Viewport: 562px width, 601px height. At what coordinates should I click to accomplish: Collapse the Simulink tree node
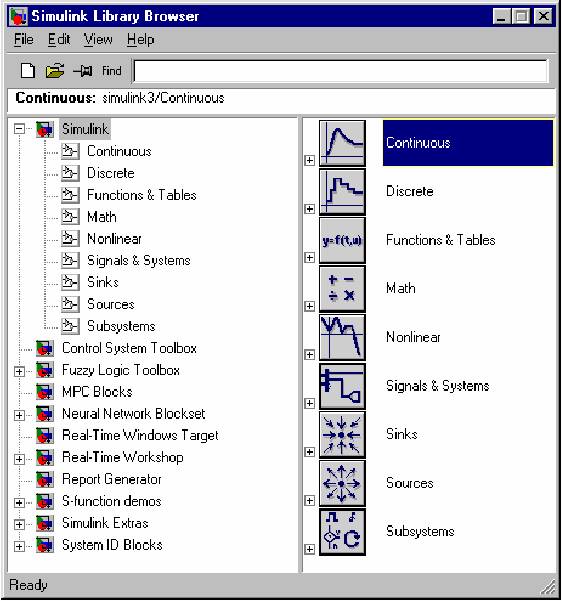point(19,129)
